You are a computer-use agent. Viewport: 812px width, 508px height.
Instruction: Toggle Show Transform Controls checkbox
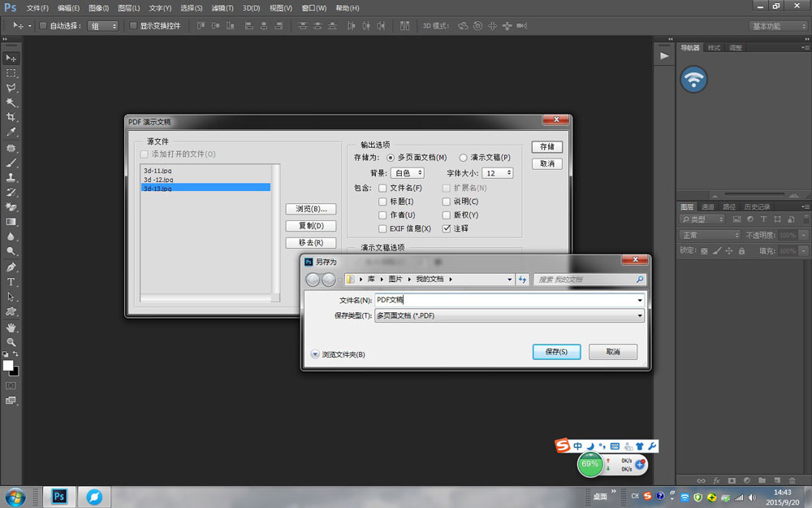point(133,25)
